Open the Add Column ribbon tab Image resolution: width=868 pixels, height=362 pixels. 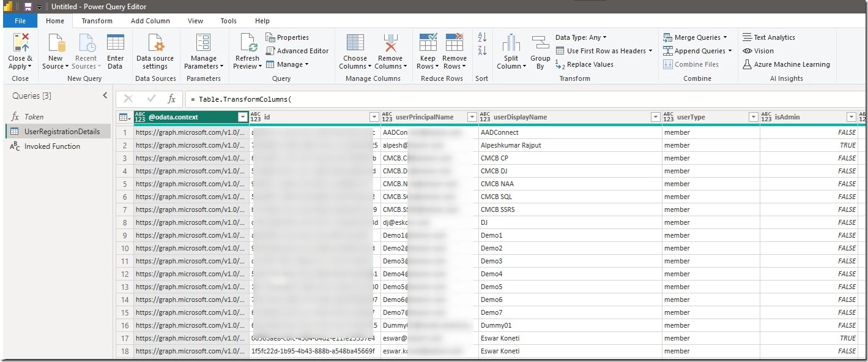pos(150,21)
